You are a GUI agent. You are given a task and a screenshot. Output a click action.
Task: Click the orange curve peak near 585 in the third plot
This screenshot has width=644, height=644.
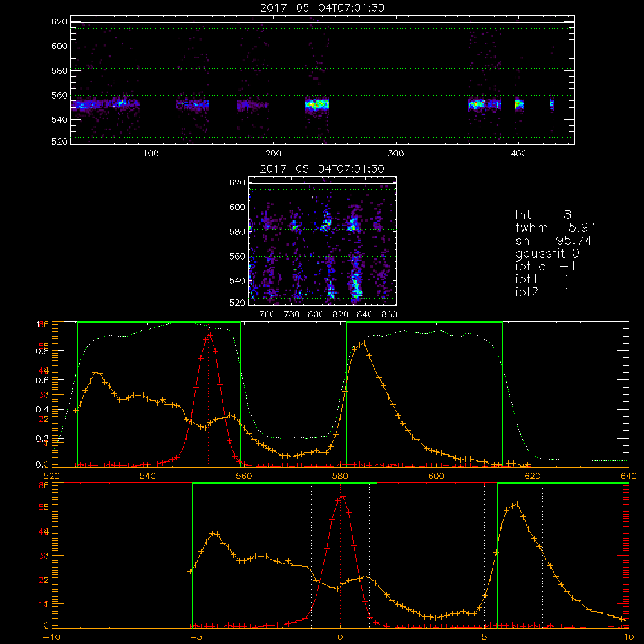tap(363, 342)
